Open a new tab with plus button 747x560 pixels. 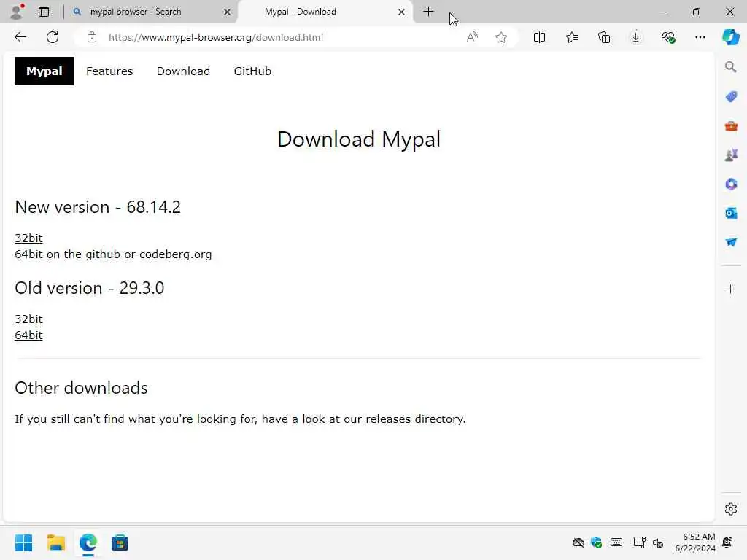tap(428, 12)
